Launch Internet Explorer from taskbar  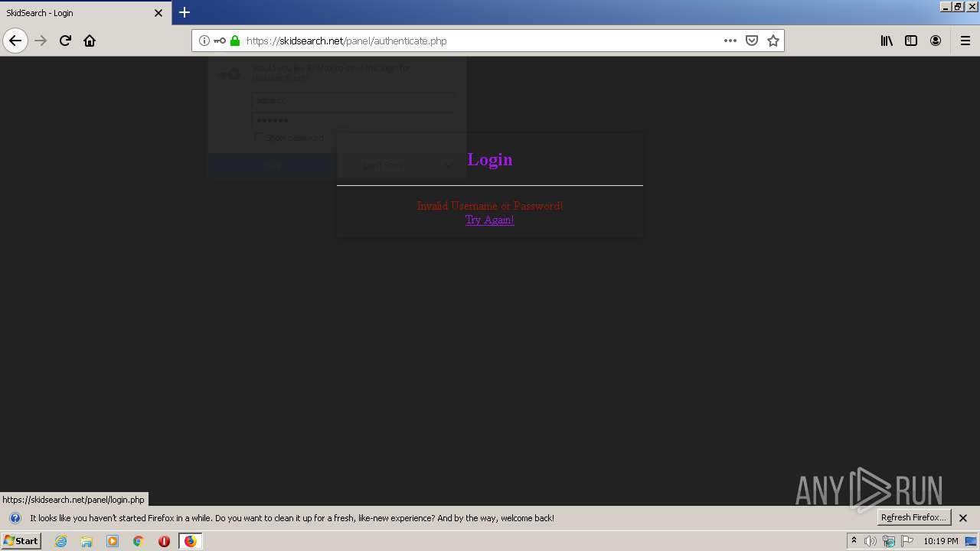coord(61,541)
